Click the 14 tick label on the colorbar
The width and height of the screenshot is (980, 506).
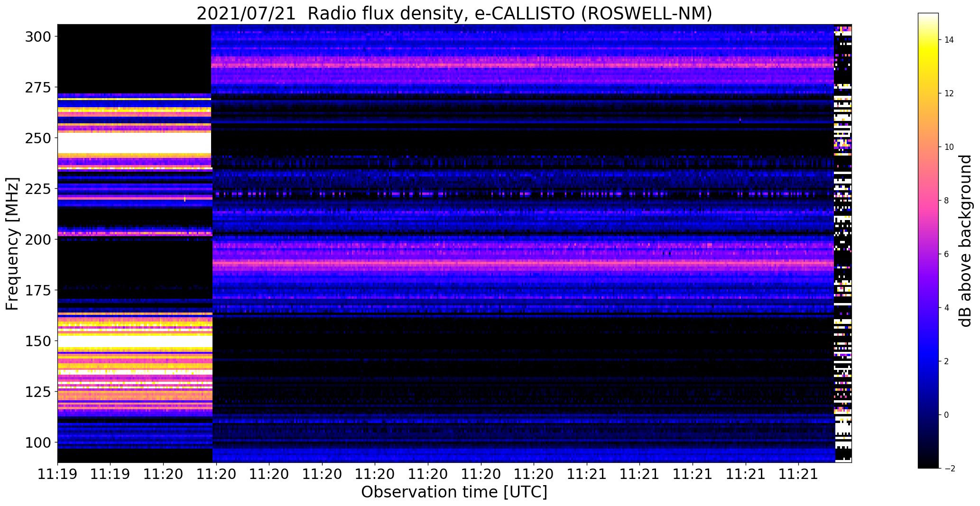coord(949,40)
